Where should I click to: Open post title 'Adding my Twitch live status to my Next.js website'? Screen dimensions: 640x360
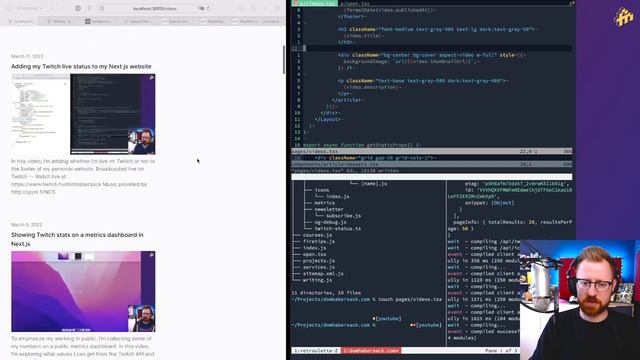tap(81, 66)
